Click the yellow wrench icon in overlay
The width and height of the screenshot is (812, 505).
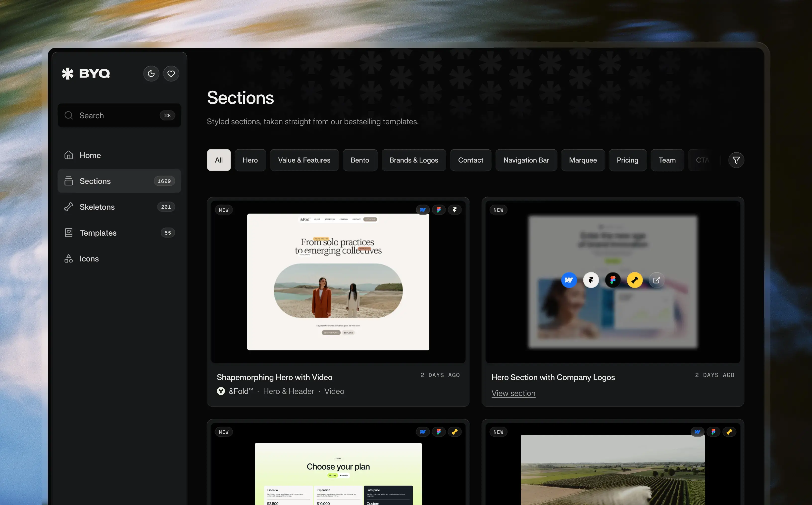(x=634, y=280)
